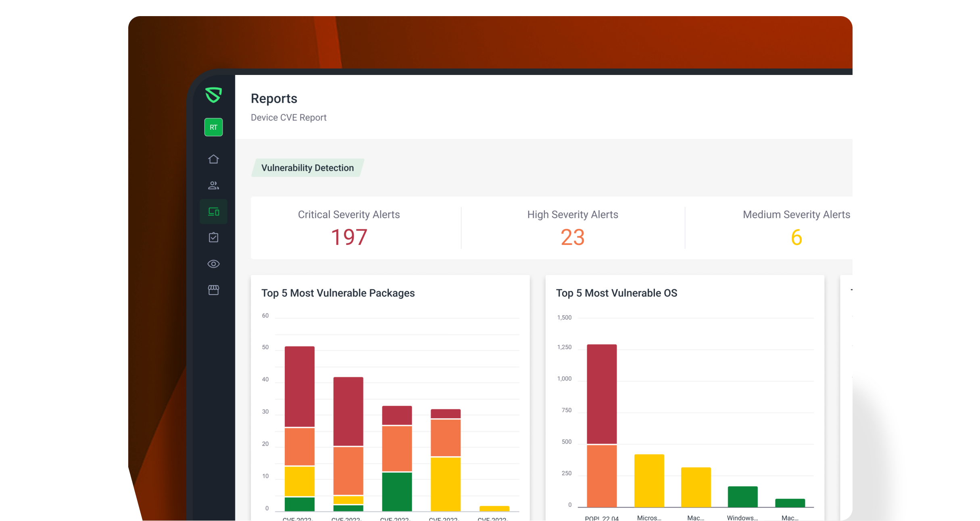Click the Top 5 Most Vulnerable Packages title
980x521 pixels.
(x=338, y=293)
